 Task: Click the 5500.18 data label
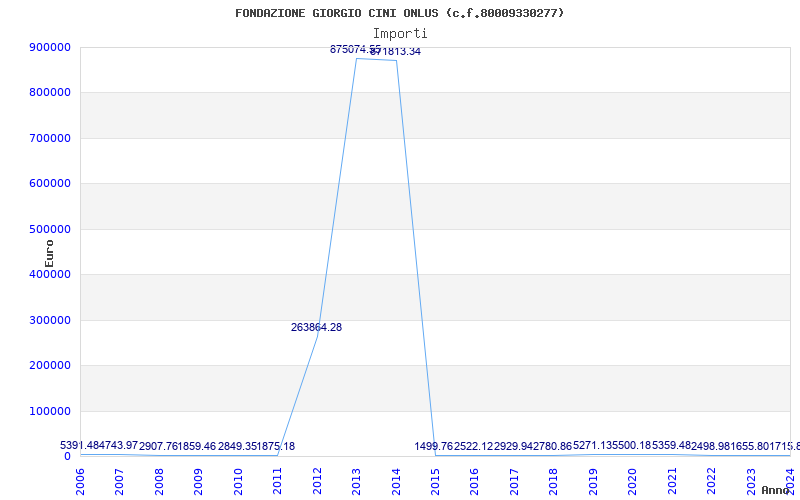coord(631,445)
